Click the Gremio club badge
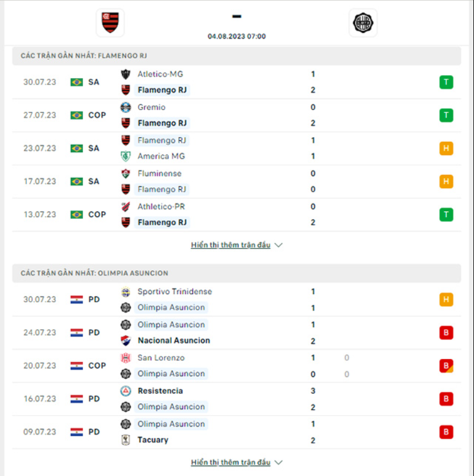Viewport: 474px width, 476px height. coord(124,107)
